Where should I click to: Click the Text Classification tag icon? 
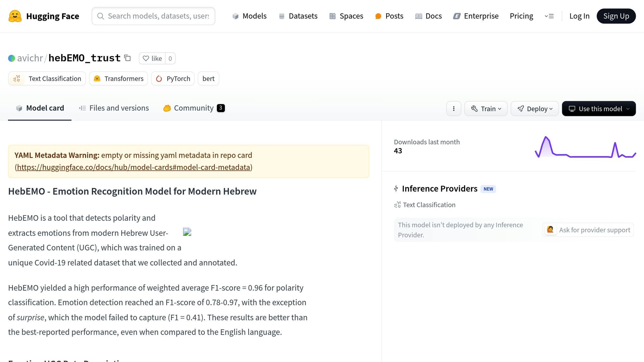[17, 79]
